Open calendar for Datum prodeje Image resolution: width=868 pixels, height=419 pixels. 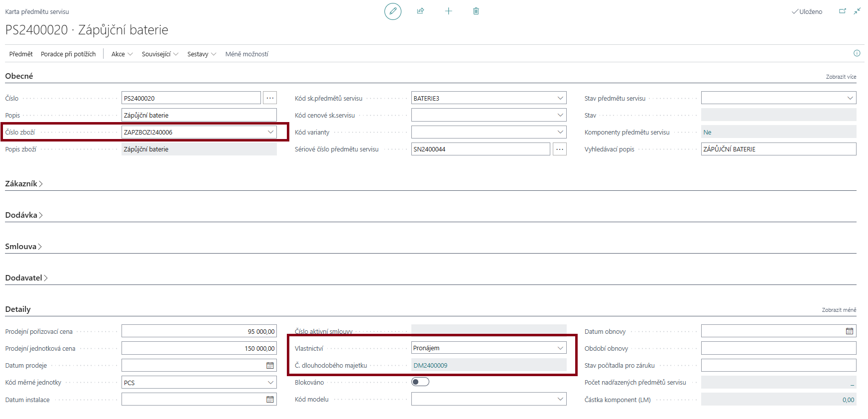coord(270,365)
